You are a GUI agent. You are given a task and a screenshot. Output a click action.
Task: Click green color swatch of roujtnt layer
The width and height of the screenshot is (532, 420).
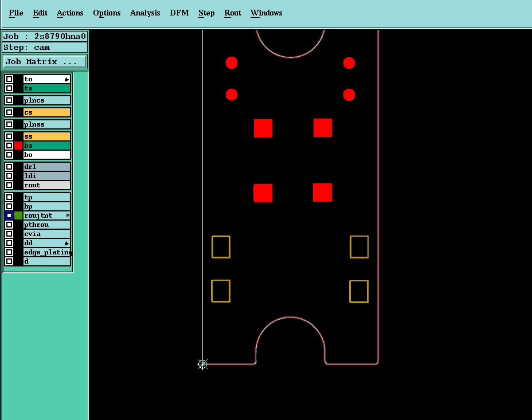point(18,215)
